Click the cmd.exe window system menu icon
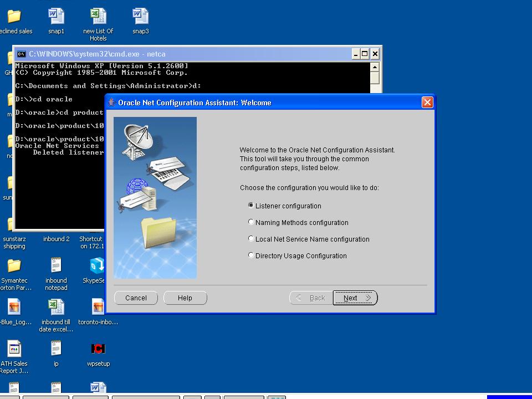Screen dimensions: 532x399 tap(22, 54)
